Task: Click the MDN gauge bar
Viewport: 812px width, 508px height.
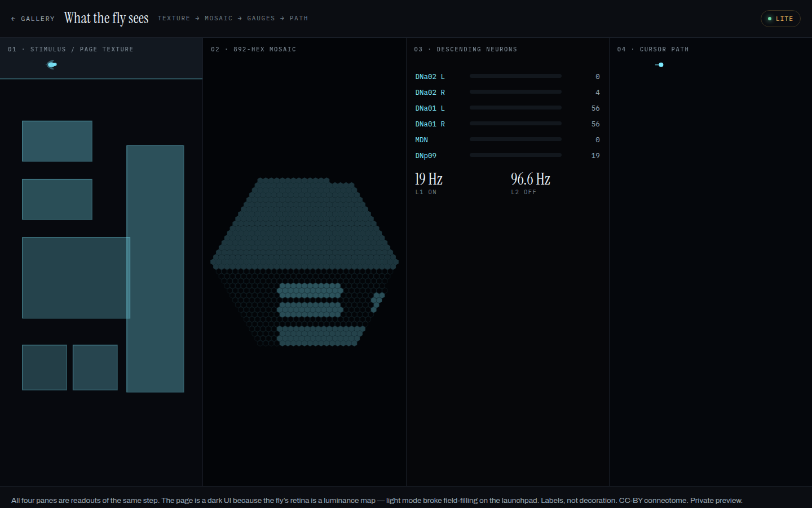Action: 515,139
